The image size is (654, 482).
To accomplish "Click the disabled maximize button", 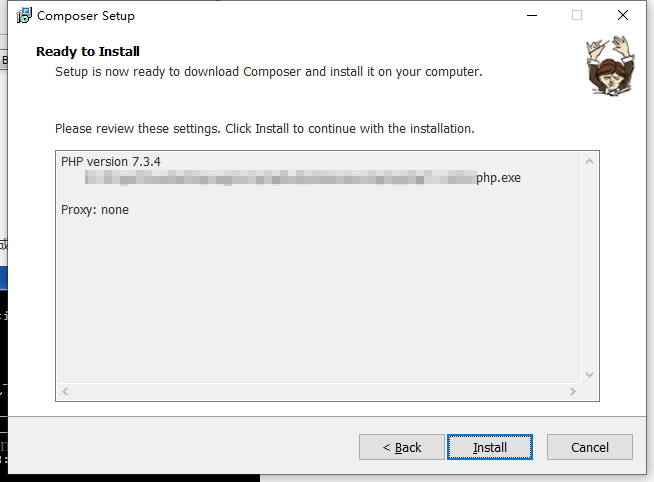I will coord(577,16).
